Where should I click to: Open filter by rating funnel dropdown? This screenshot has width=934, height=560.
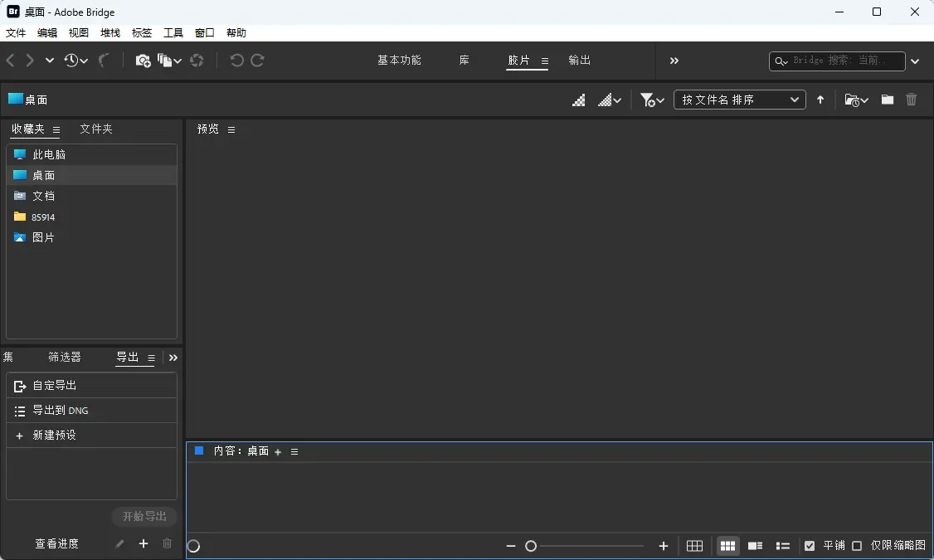[652, 100]
